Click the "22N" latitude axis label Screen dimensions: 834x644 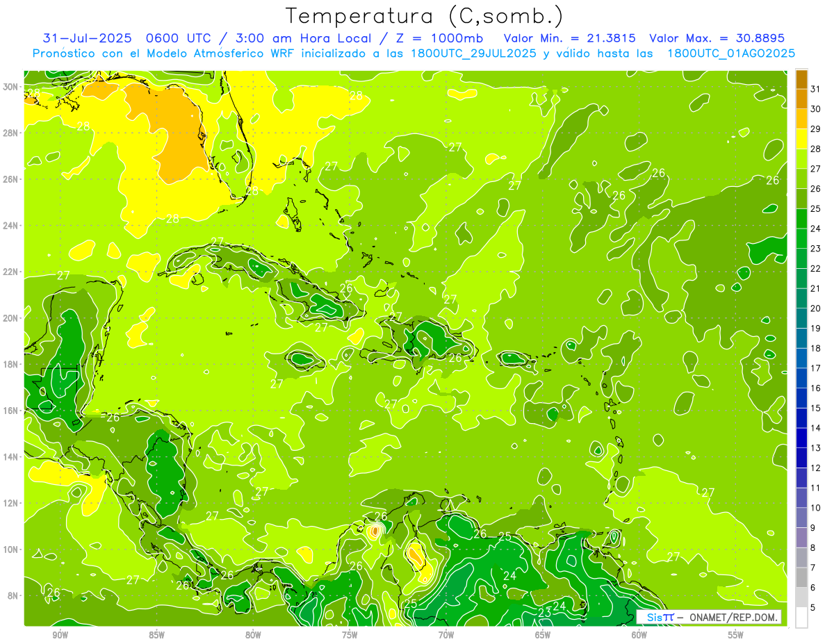(x=10, y=272)
